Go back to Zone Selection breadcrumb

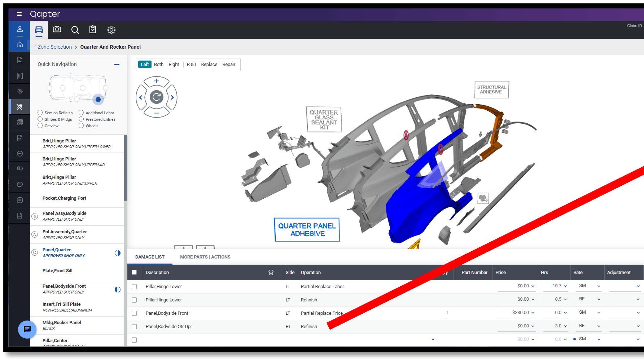pyautogui.click(x=55, y=47)
